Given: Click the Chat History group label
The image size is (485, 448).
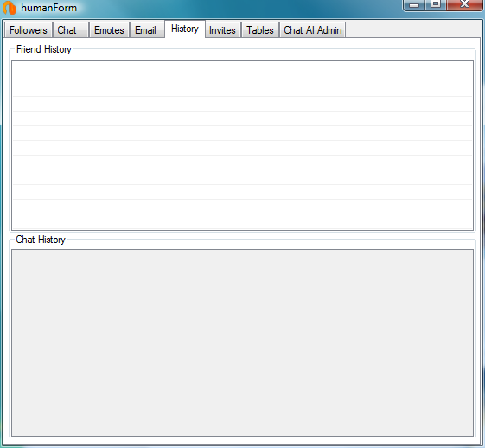Looking at the screenshot, I should (x=41, y=240).
